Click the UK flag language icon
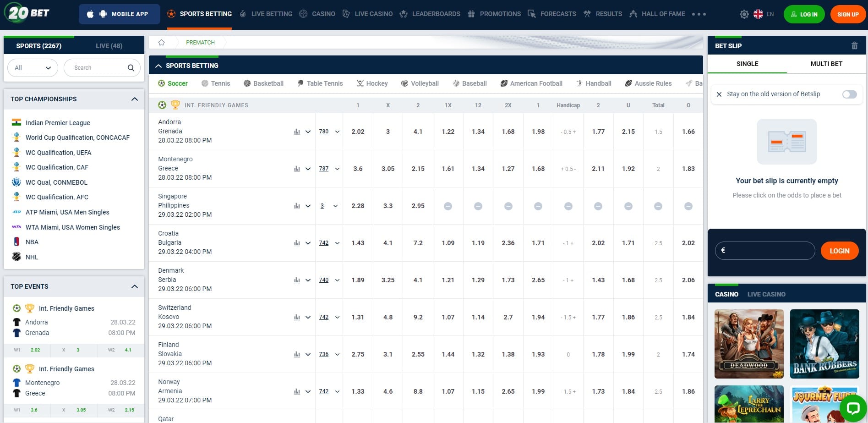868x423 pixels. pos(758,14)
